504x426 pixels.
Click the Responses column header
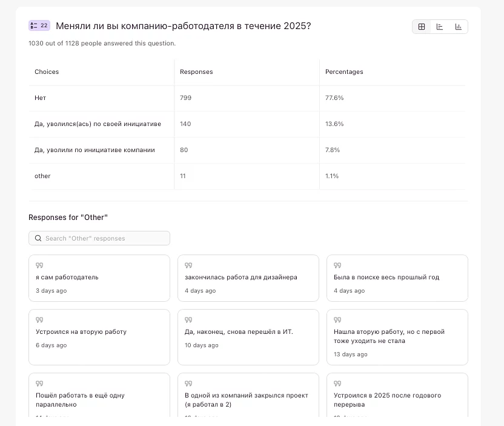point(196,72)
